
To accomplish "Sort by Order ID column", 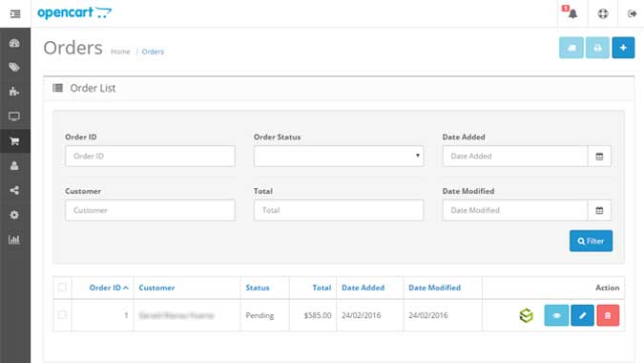I will pyautogui.click(x=109, y=288).
